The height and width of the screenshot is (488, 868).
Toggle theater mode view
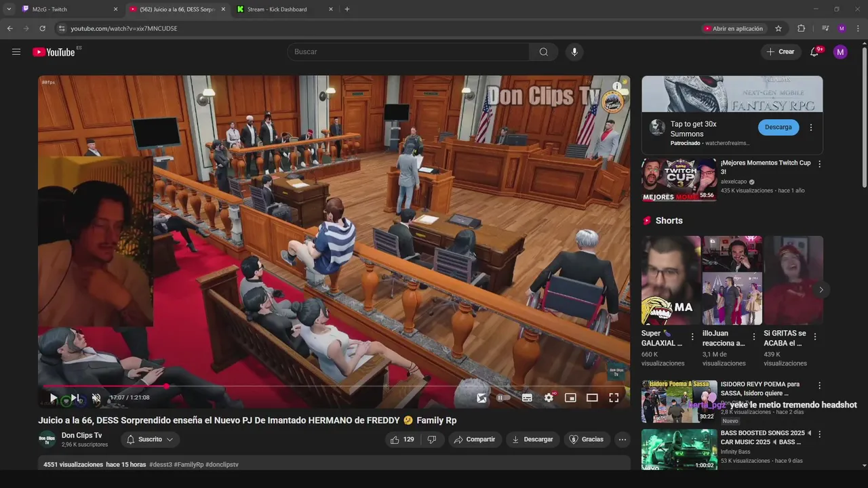(x=592, y=398)
